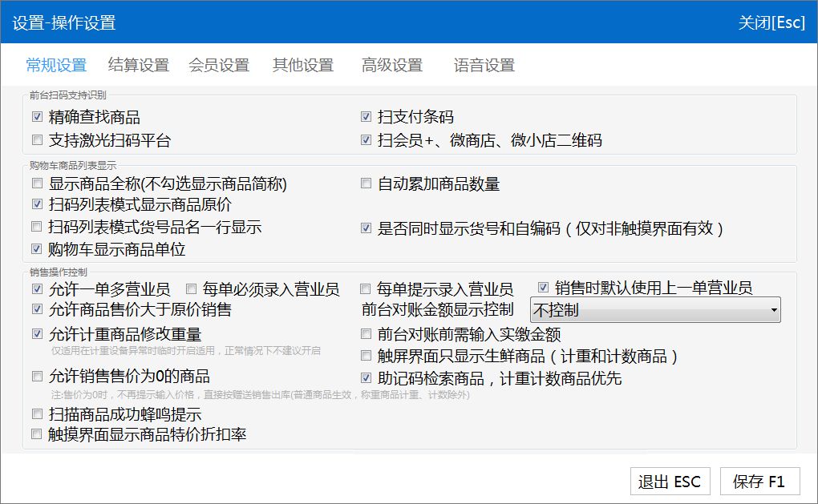Enable 支持激光扫码平台 checkbox
Screen dimensions: 818x504
[x=37, y=141]
